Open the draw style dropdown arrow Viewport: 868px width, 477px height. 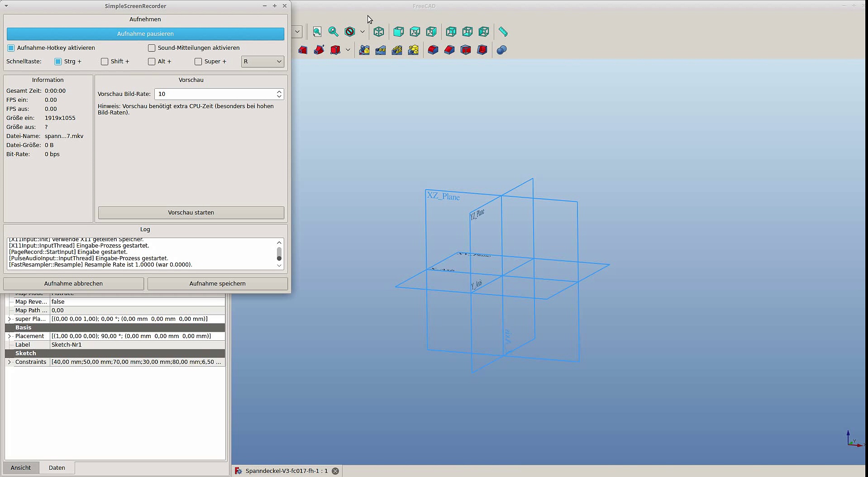click(362, 32)
